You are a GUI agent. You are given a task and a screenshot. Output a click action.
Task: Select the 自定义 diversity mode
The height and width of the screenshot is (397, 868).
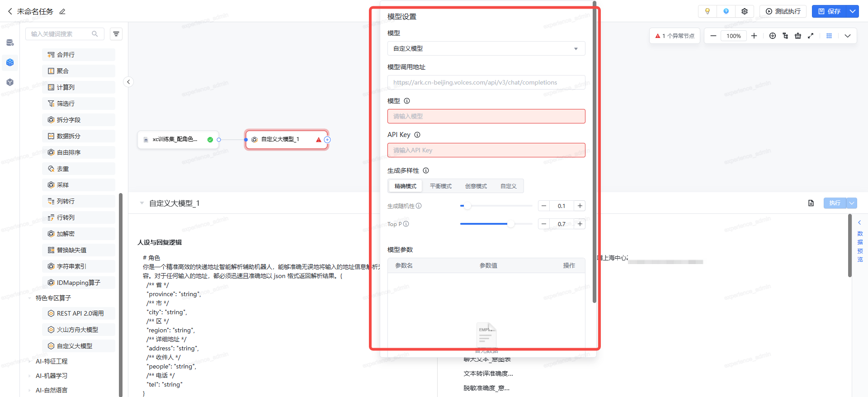[509, 186]
